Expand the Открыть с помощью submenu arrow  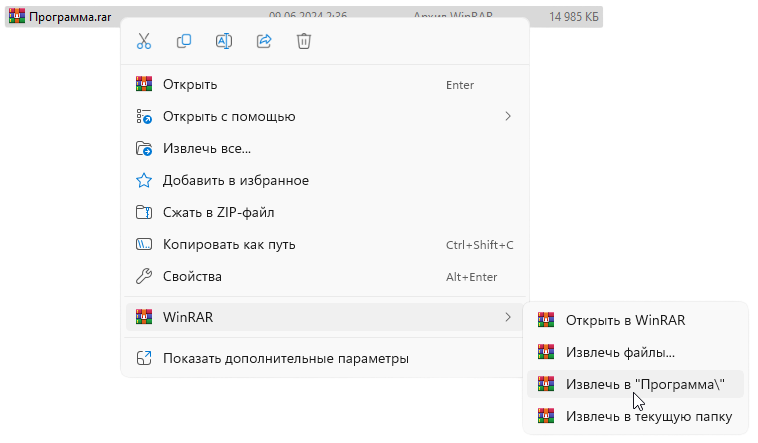click(x=508, y=117)
